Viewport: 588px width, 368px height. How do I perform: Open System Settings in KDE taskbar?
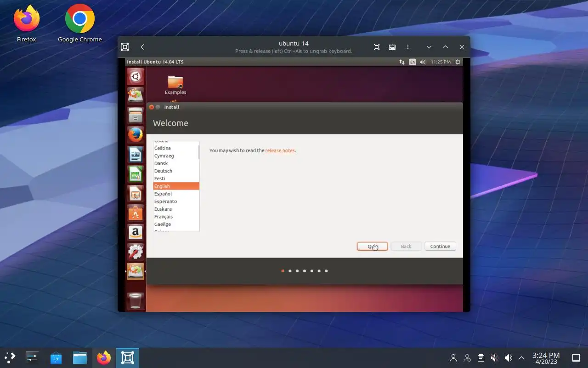[32, 357]
